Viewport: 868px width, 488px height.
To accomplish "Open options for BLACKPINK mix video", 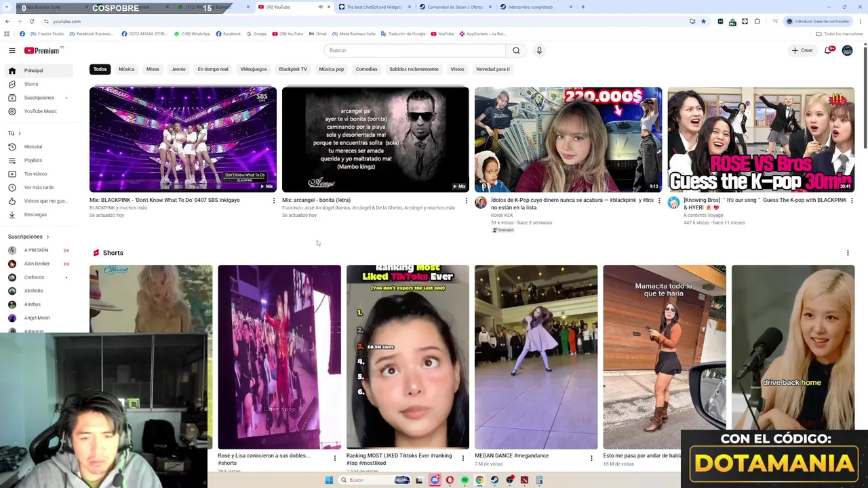I will pos(274,201).
